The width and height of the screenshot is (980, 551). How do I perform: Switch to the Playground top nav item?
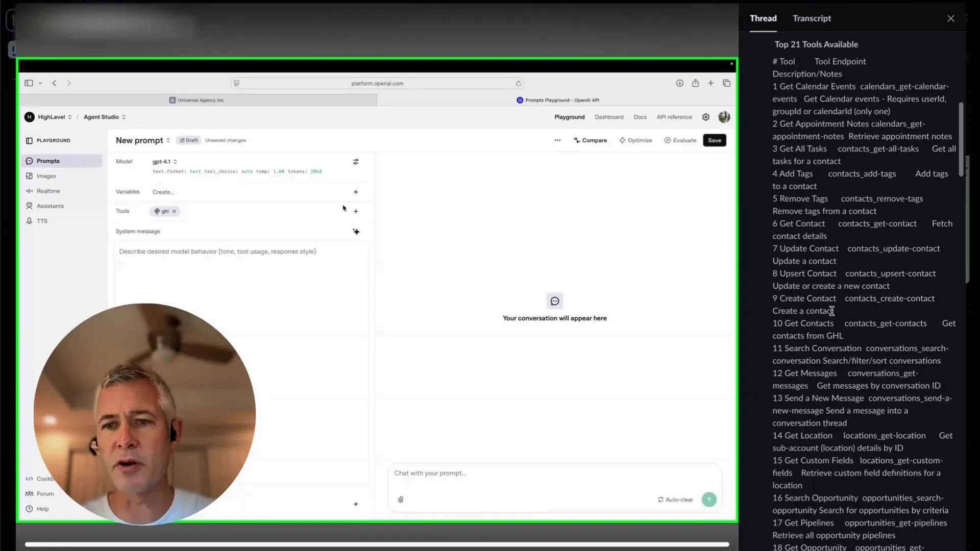[570, 117]
